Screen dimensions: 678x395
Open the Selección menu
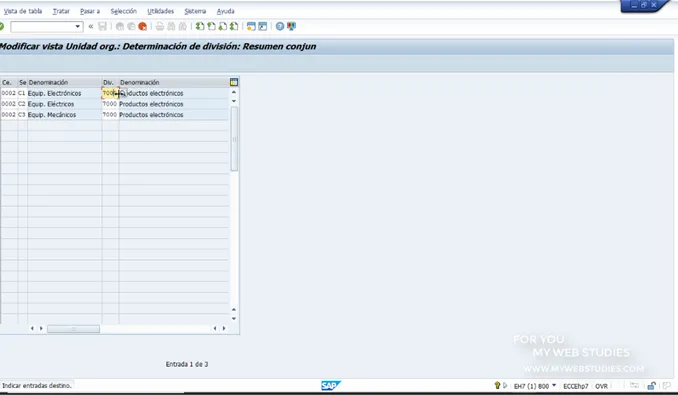coord(124,11)
